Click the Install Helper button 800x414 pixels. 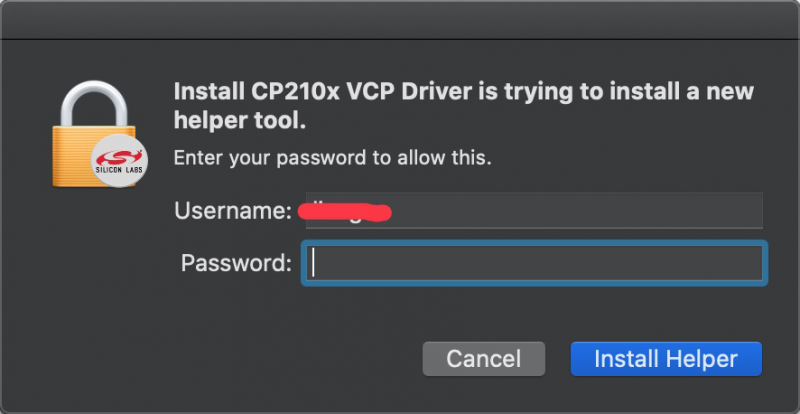point(666,359)
